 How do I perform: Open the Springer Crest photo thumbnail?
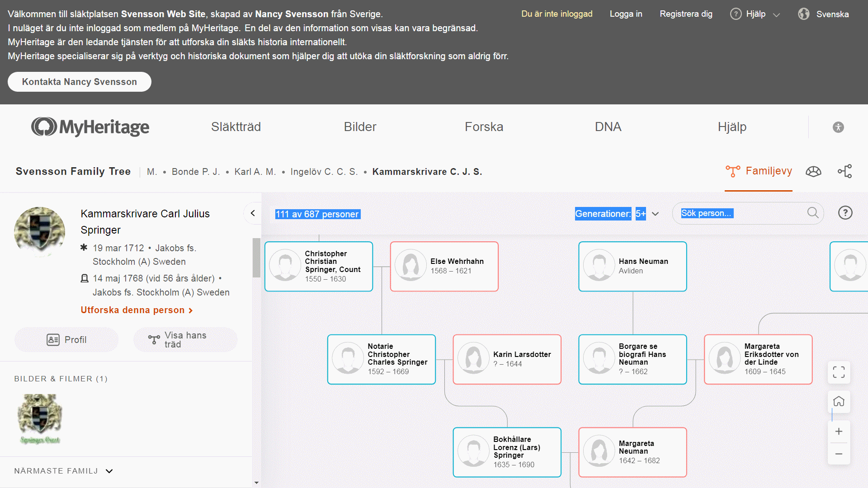40,419
